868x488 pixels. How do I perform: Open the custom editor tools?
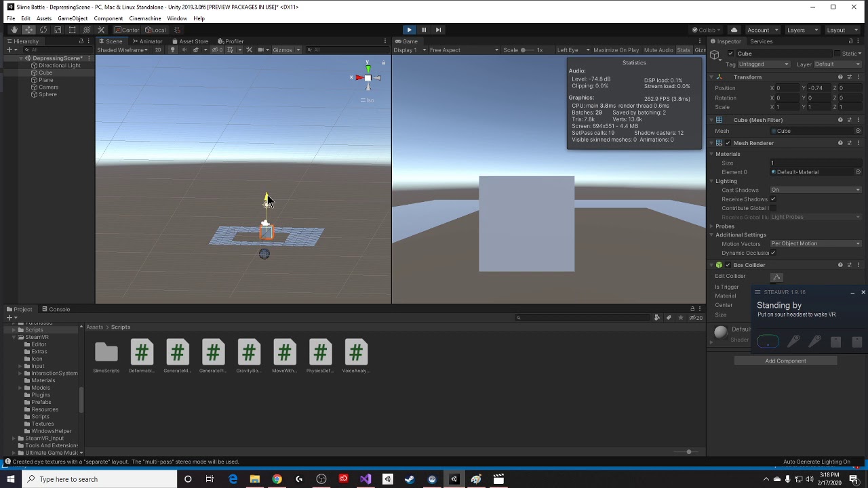101,30
